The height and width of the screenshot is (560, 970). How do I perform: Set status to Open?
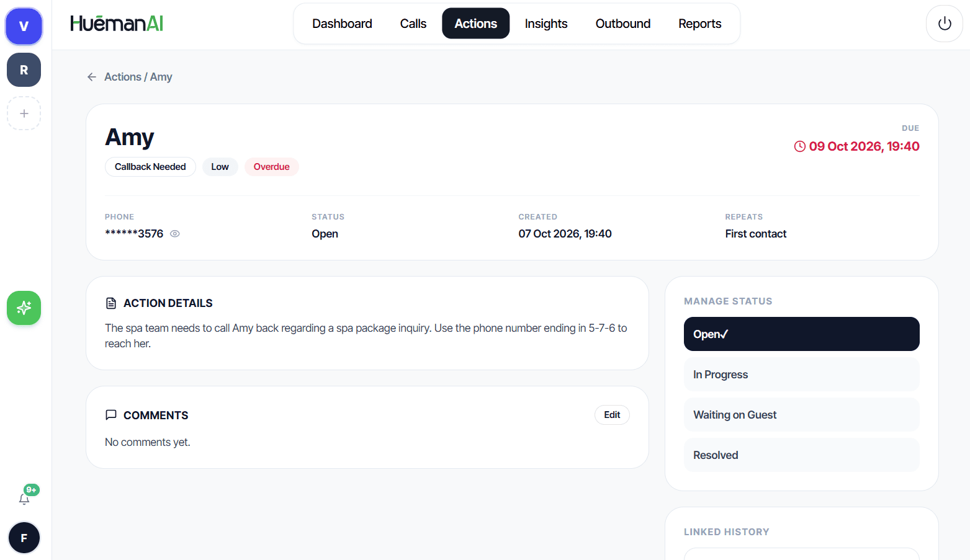pos(802,334)
